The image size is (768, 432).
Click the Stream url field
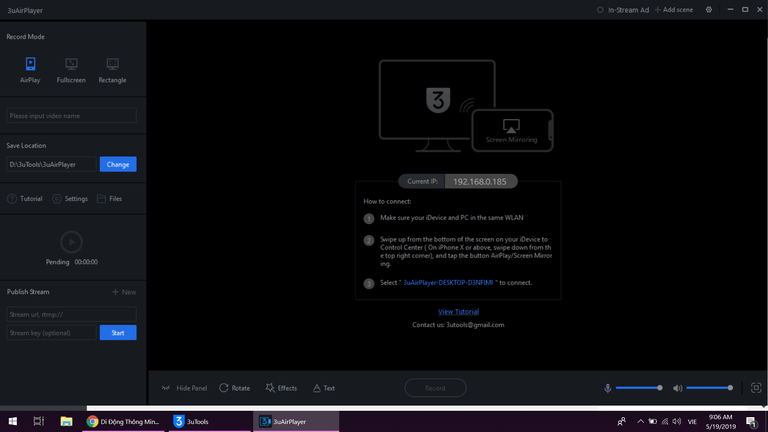click(72, 314)
